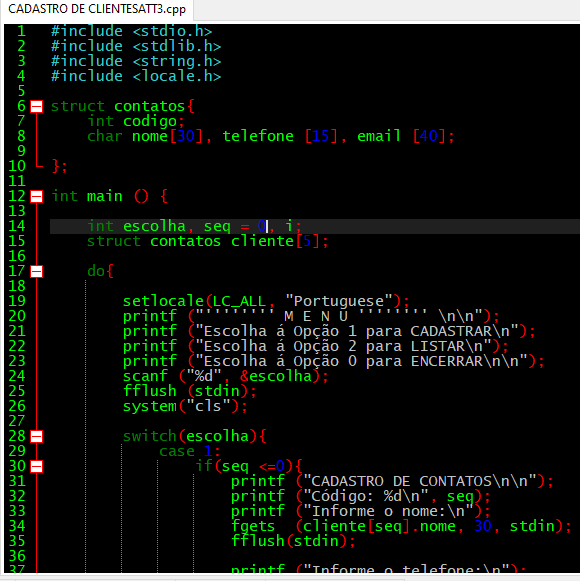Click on 'scanf' at line 24
Image resolution: width=580 pixels, height=581 pixels.
pyautogui.click(x=145, y=376)
